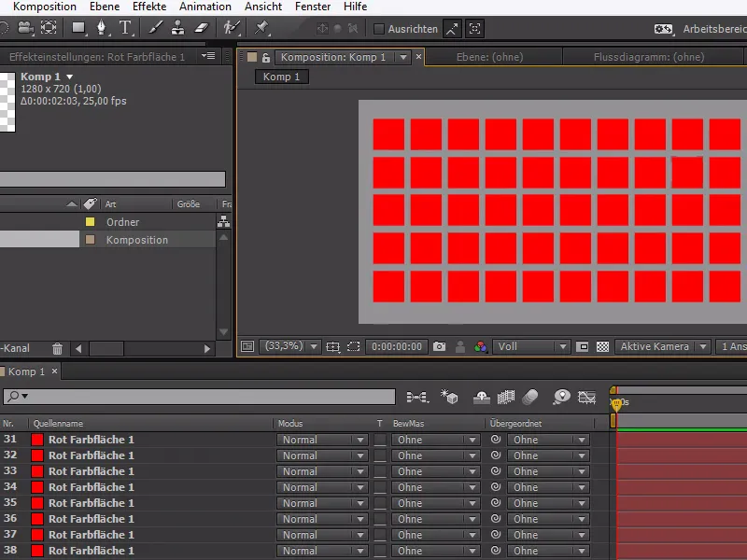747x560 pixels.
Task: Select the Puppet Pin tool
Action: tap(261, 28)
